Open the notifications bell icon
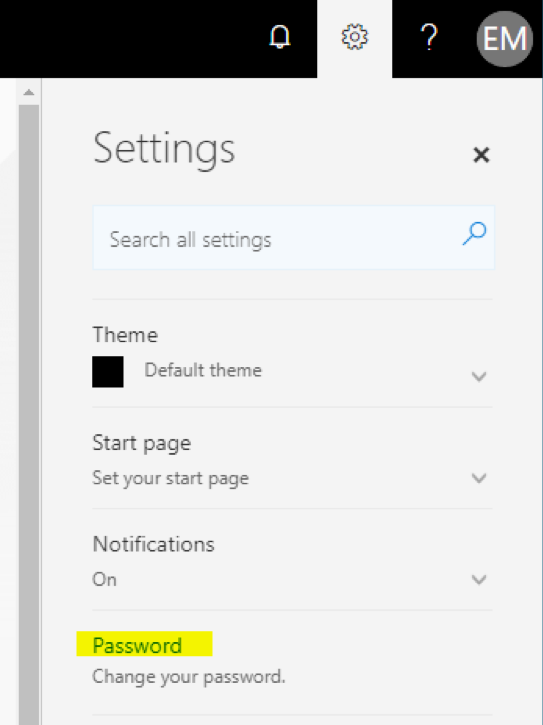The width and height of the screenshot is (543, 725). click(280, 37)
